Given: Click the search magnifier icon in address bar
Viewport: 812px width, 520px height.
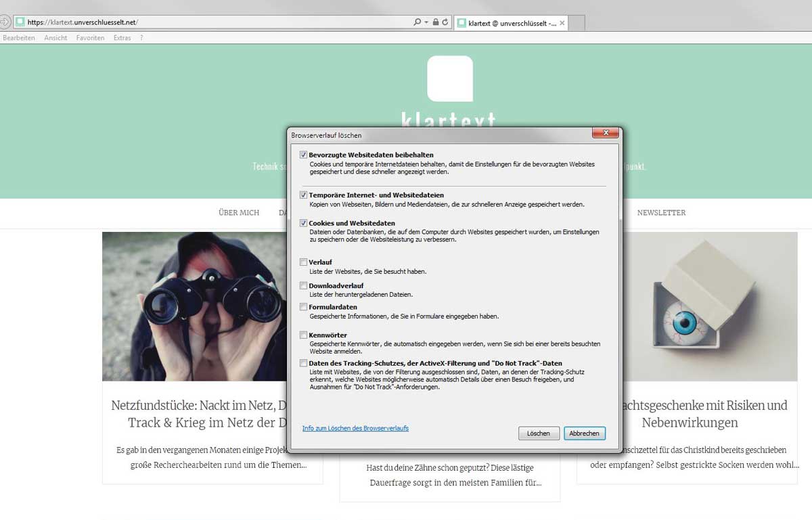Looking at the screenshot, I should coord(418,22).
